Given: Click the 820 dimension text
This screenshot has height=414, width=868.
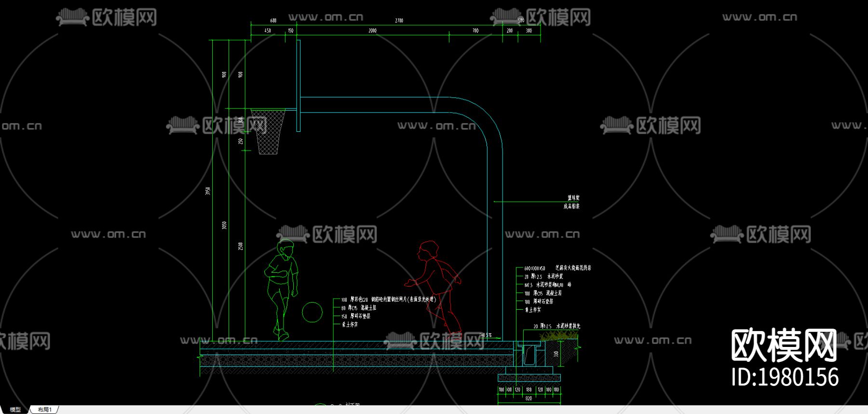Looking at the screenshot, I should [x=529, y=399].
